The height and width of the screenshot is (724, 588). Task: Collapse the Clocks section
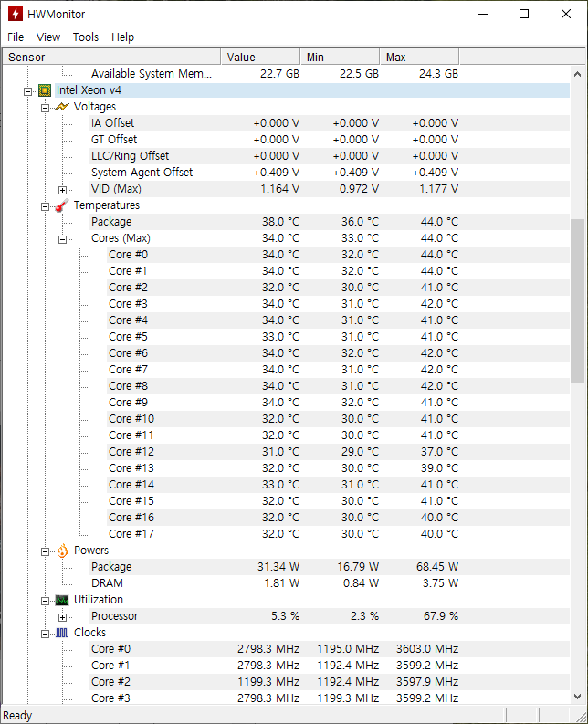pyautogui.click(x=45, y=634)
